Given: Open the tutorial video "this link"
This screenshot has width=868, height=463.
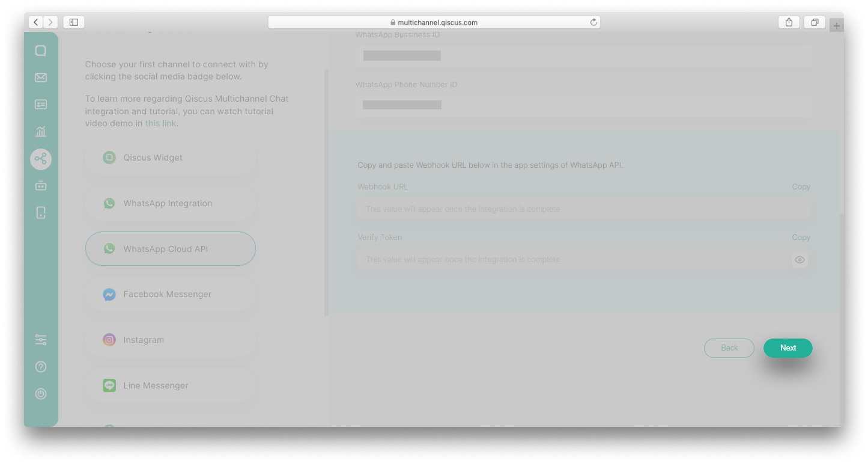Looking at the screenshot, I should (161, 123).
